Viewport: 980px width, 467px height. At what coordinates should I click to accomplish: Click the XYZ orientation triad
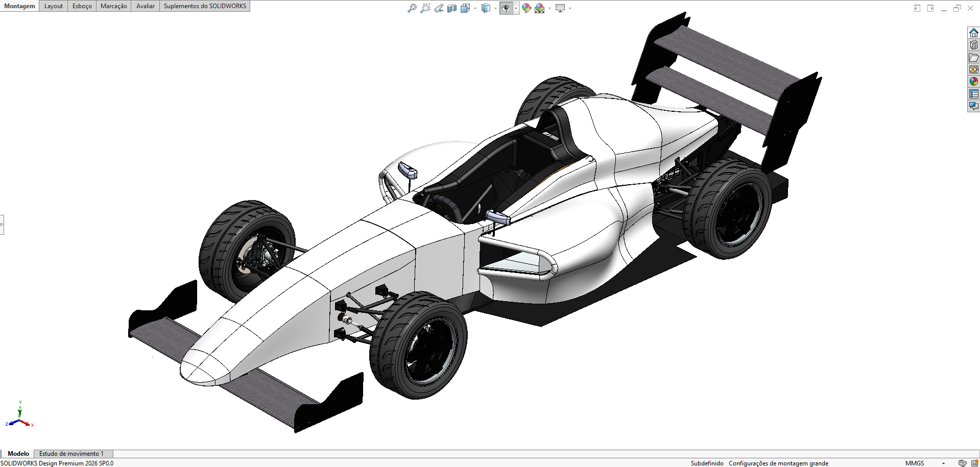click(x=19, y=415)
